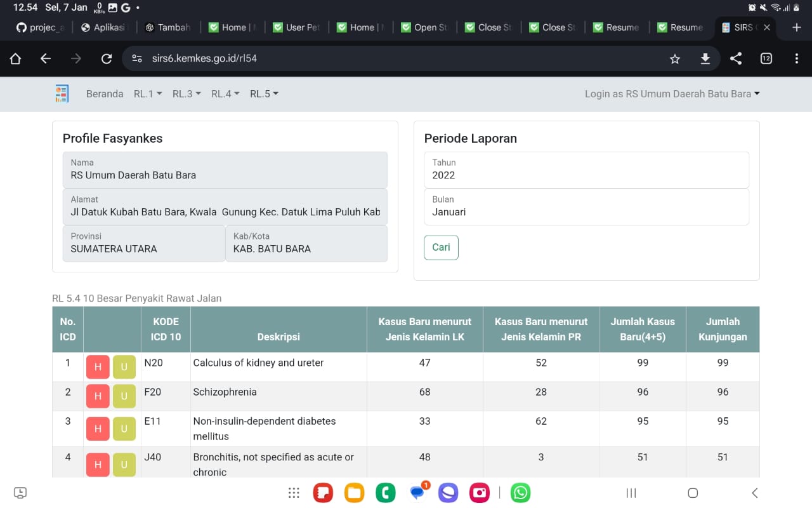Open the Bulan Januari selector
Screen dimensions: 812x508
[587, 206]
